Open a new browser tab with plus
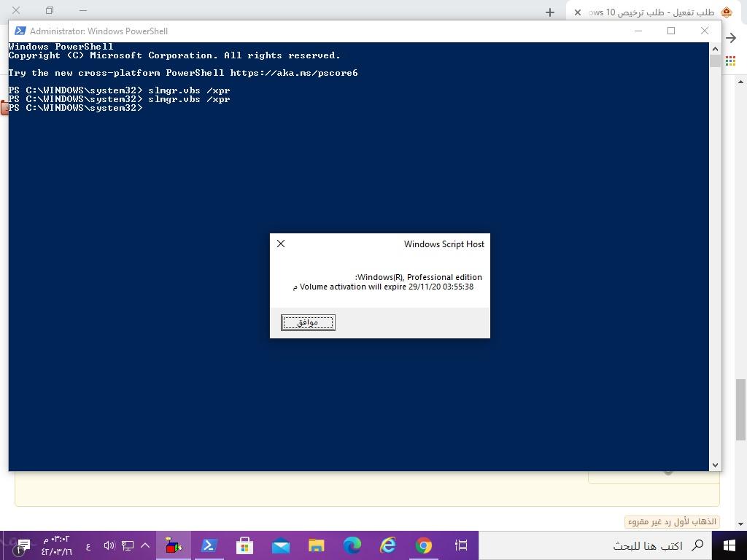Image resolution: width=747 pixels, height=560 pixels. (x=550, y=12)
